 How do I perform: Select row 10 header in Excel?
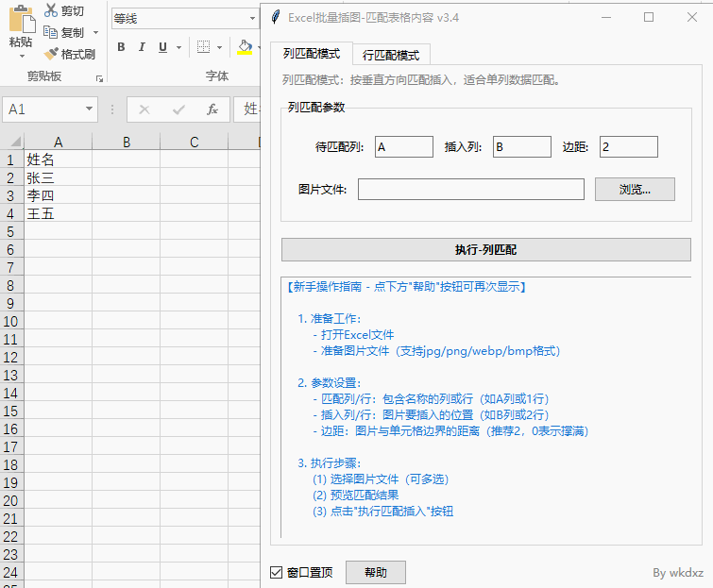pyautogui.click(x=11, y=321)
